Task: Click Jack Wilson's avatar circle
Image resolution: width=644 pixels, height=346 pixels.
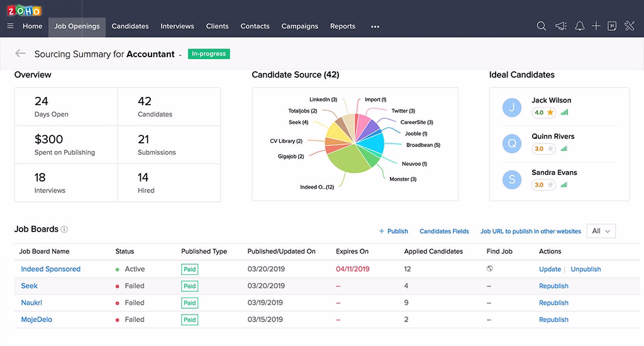Action: (x=512, y=107)
